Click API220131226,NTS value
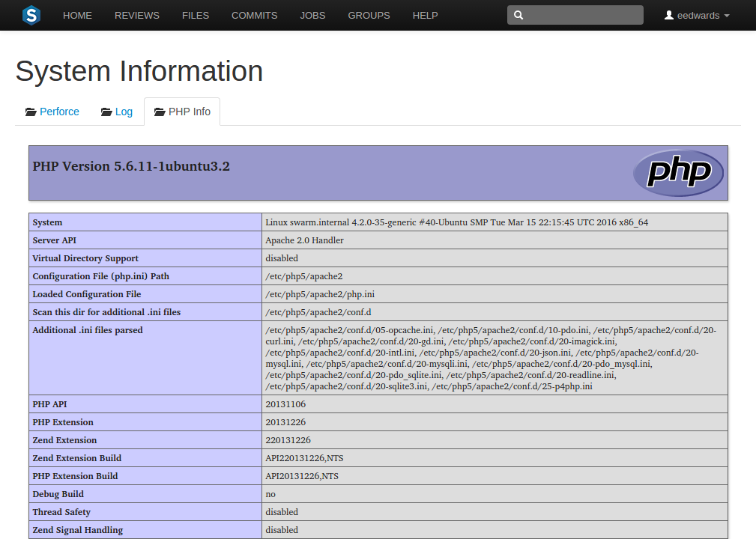This screenshot has height=539, width=756. pyautogui.click(x=304, y=458)
